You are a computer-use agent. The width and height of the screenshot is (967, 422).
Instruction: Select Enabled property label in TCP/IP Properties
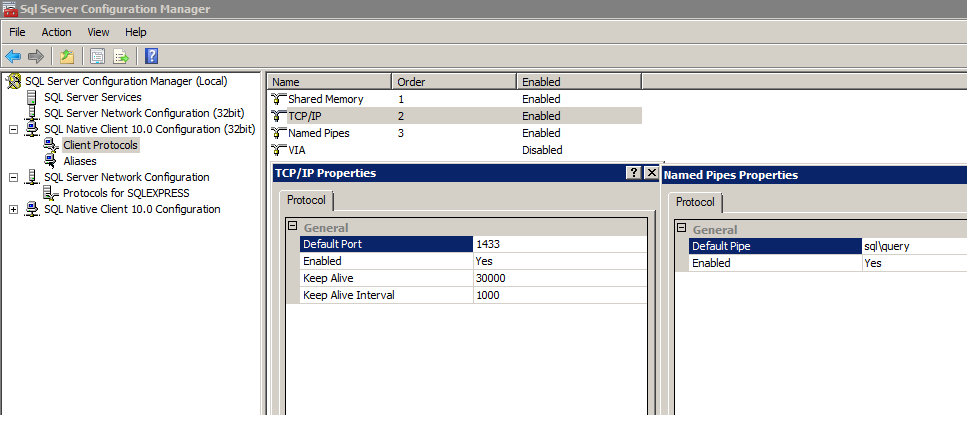pyautogui.click(x=386, y=261)
